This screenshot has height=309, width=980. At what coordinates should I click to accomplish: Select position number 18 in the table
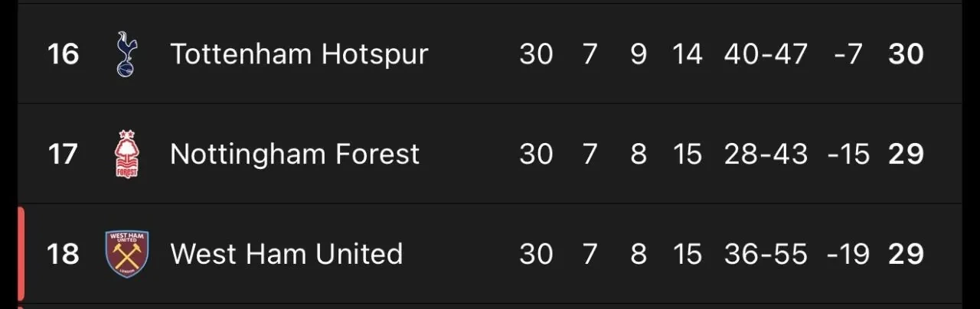63,254
